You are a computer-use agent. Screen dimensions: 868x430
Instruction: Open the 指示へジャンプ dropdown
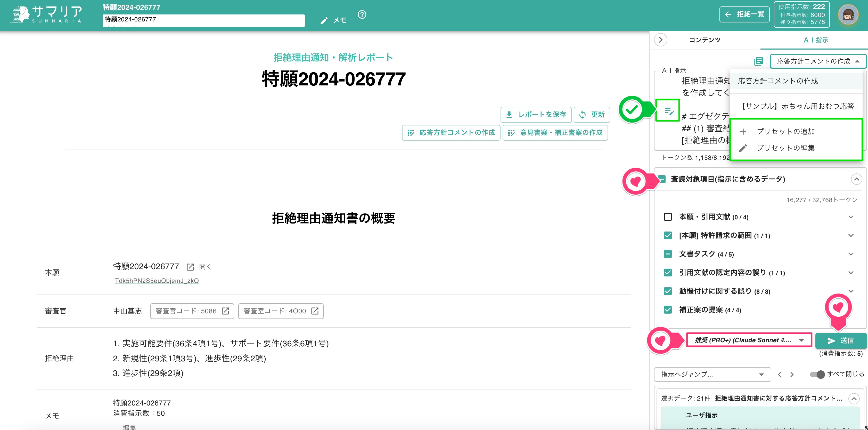[x=712, y=374]
